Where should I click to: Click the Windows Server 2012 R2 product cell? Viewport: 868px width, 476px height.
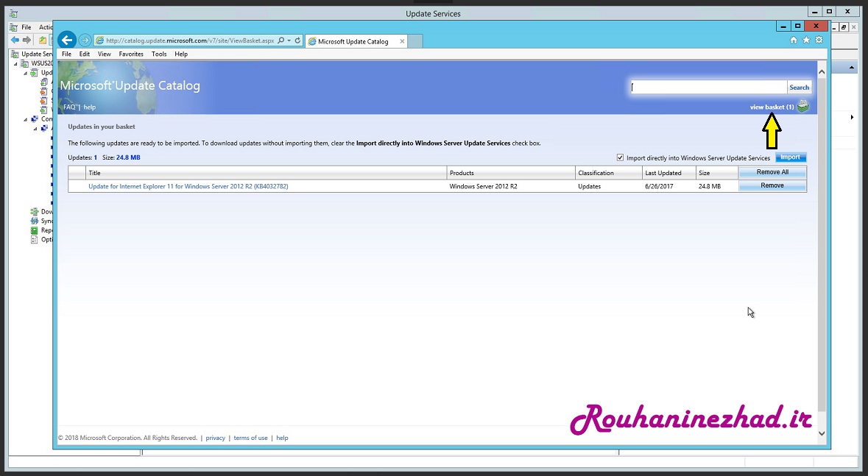tap(483, 186)
